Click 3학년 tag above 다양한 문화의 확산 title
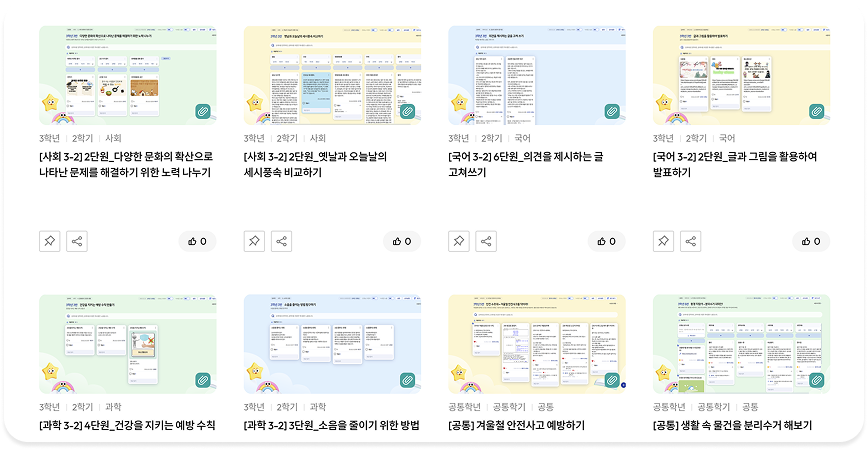 (x=49, y=138)
